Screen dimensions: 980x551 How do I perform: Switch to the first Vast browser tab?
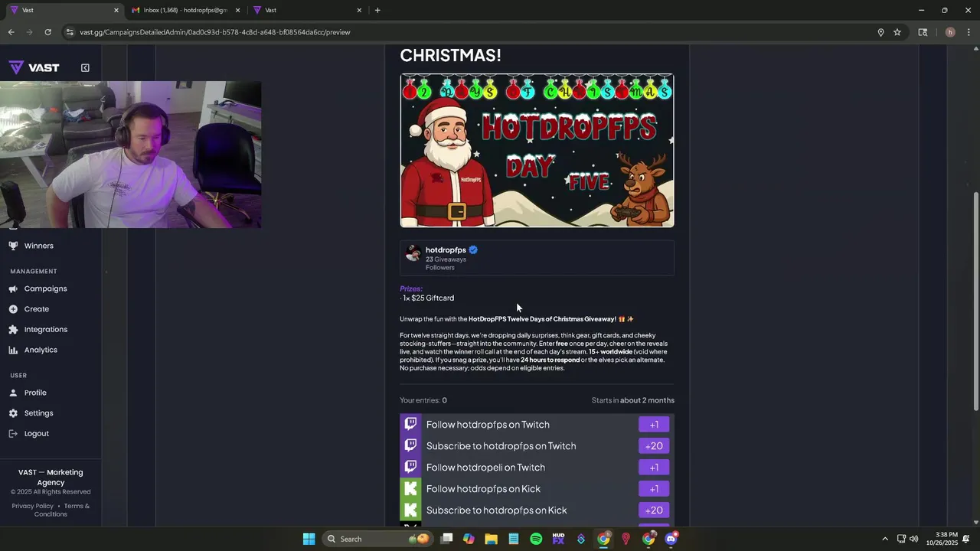pos(64,11)
